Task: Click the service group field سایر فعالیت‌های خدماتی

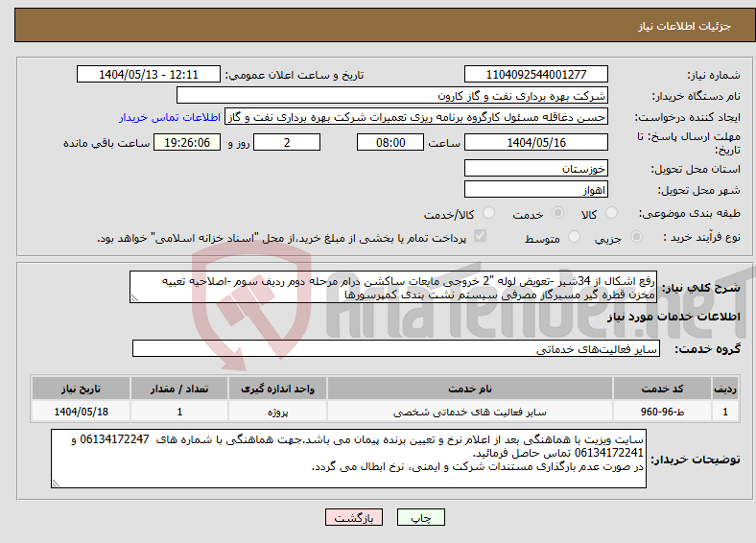Action: 396,348
